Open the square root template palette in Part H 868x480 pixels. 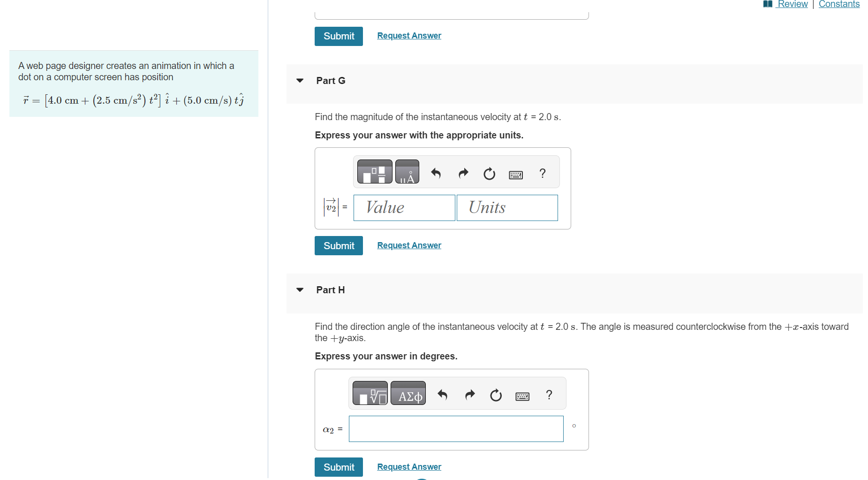[x=370, y=393]
